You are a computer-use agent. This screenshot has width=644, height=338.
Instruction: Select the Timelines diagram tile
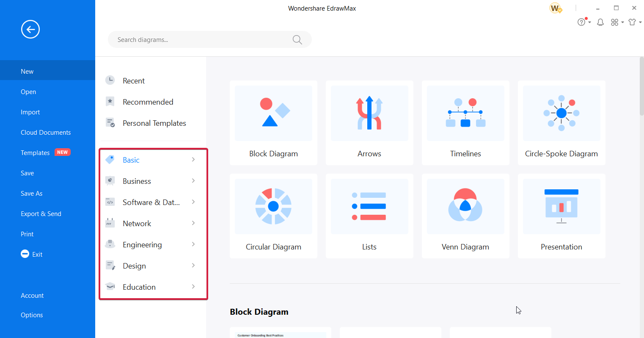click(465, 123)
